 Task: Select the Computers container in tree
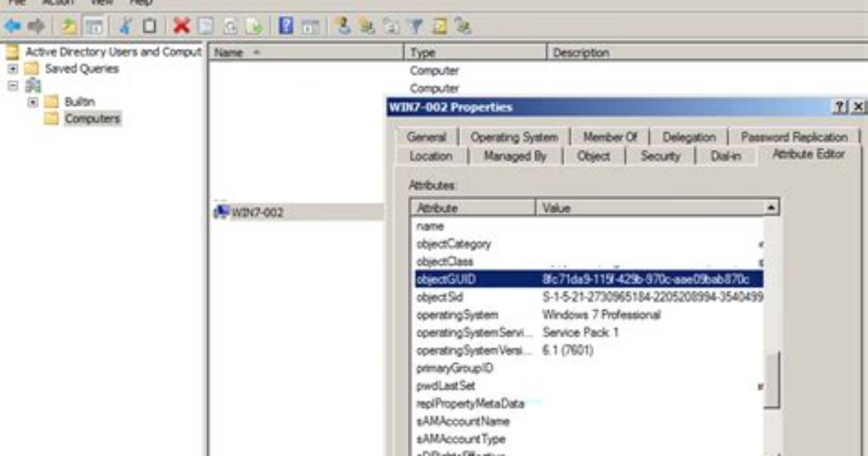(x=92, y=118)
